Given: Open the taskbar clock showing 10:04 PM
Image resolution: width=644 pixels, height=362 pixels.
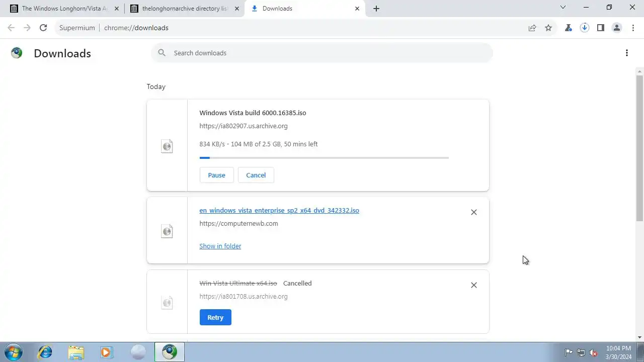Looking at the screenshot, I should point(619,352).
